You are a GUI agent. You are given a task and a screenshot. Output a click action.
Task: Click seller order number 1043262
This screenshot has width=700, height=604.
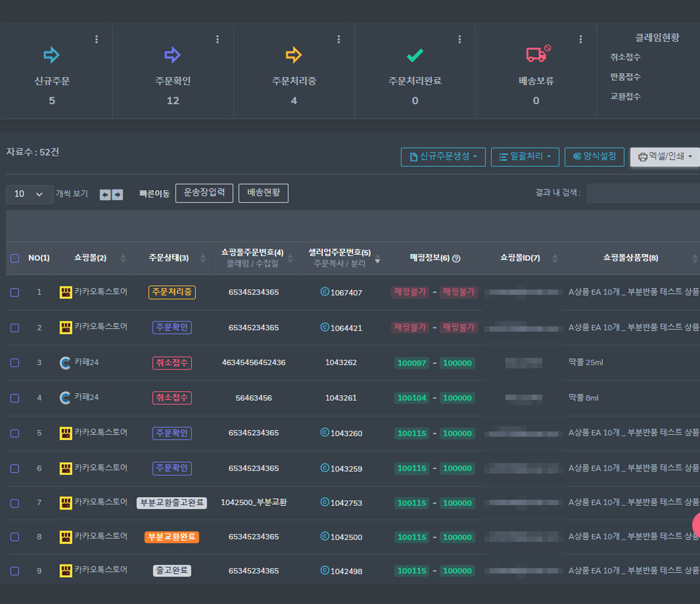(341, 363)
